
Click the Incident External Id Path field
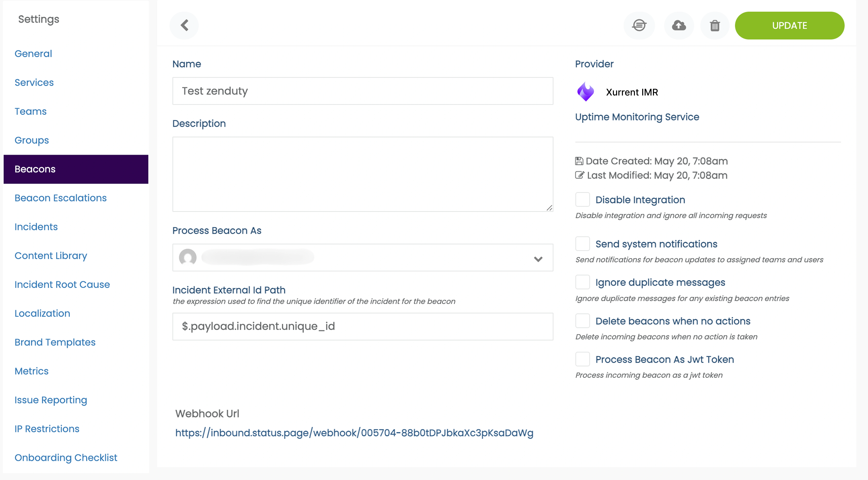(x=363, y=326)
